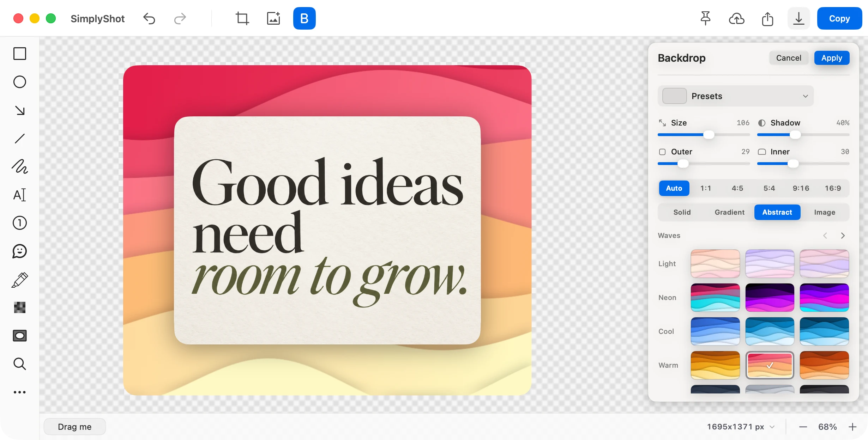Cancel the backdrop changes
The image size is (868, 440).
[789, 58]
